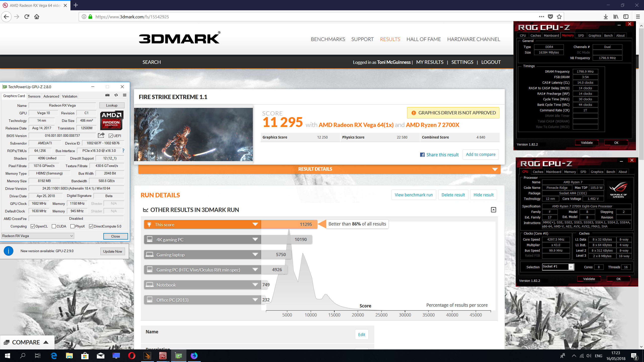Viewport: 644px width, 362px height.
Task: Click the Fire Strike Extreme thumbnail image
Action: click(x=193, y=134)
